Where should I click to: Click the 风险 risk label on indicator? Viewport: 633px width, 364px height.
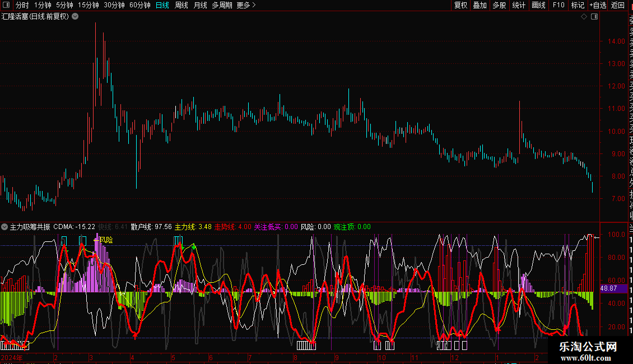[x=106, y=240]
